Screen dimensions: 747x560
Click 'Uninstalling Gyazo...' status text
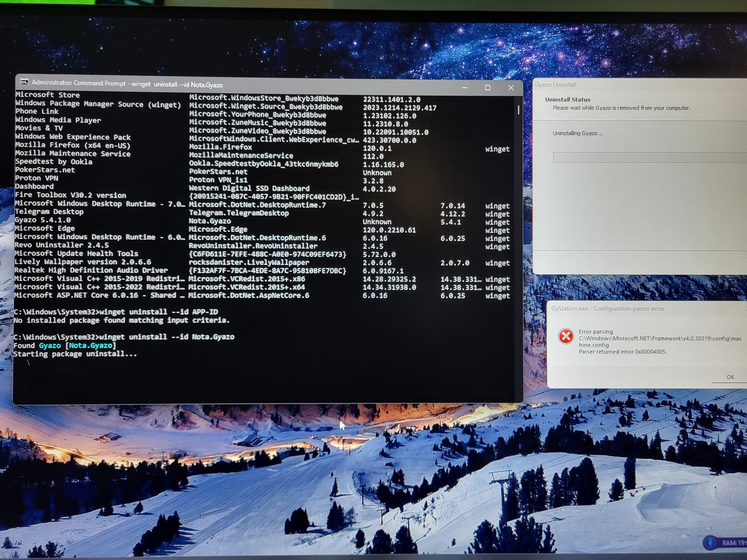(x=578, y=133)
